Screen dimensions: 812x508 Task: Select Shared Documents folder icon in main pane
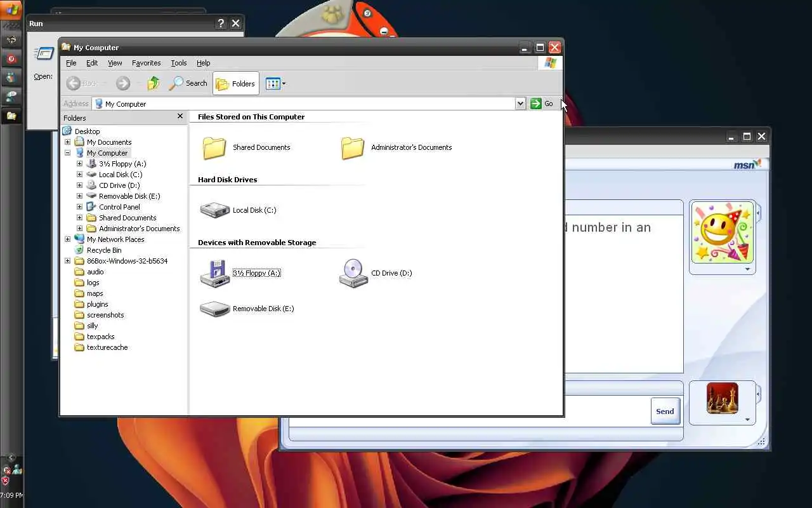click(x=214, y=148)
